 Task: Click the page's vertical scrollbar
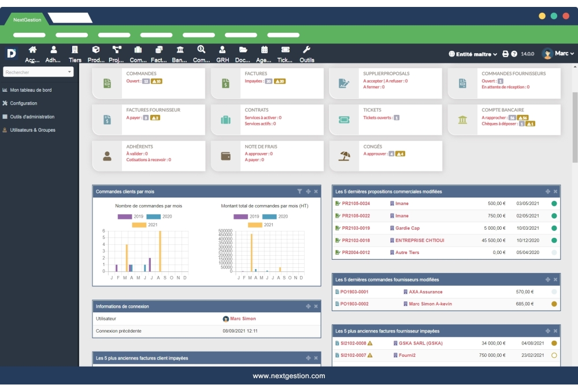[575, 127]
